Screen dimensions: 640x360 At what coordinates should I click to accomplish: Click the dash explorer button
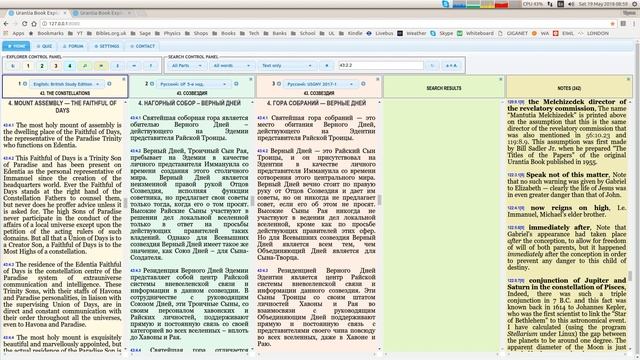(x=134, y=66)
